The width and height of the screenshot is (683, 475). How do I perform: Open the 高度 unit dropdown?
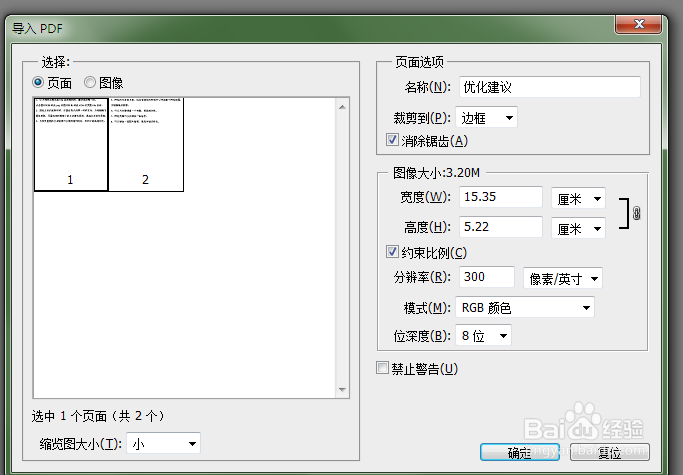(x=578, y=228)
